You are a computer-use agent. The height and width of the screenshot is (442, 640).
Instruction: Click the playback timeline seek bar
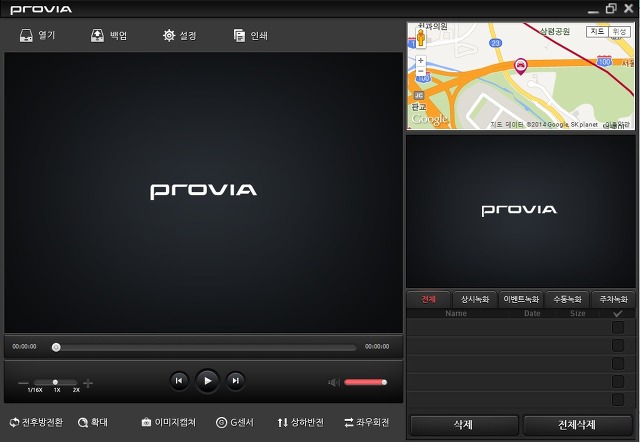[204, 347]
